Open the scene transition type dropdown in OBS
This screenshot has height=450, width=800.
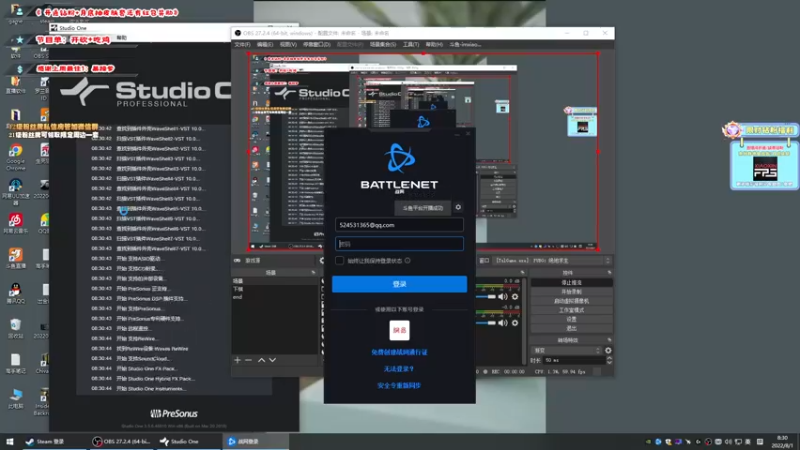pos(567,351)
